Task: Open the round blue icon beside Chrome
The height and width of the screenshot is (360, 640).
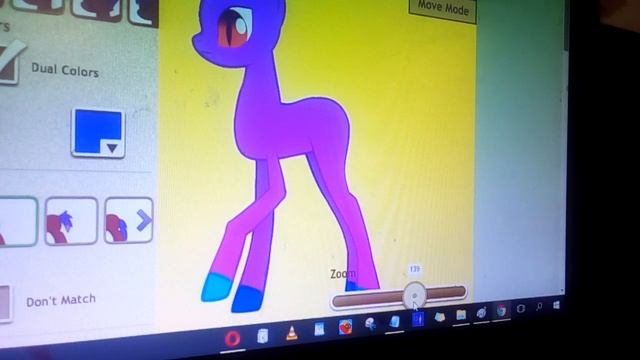Action: pos(481,313)
